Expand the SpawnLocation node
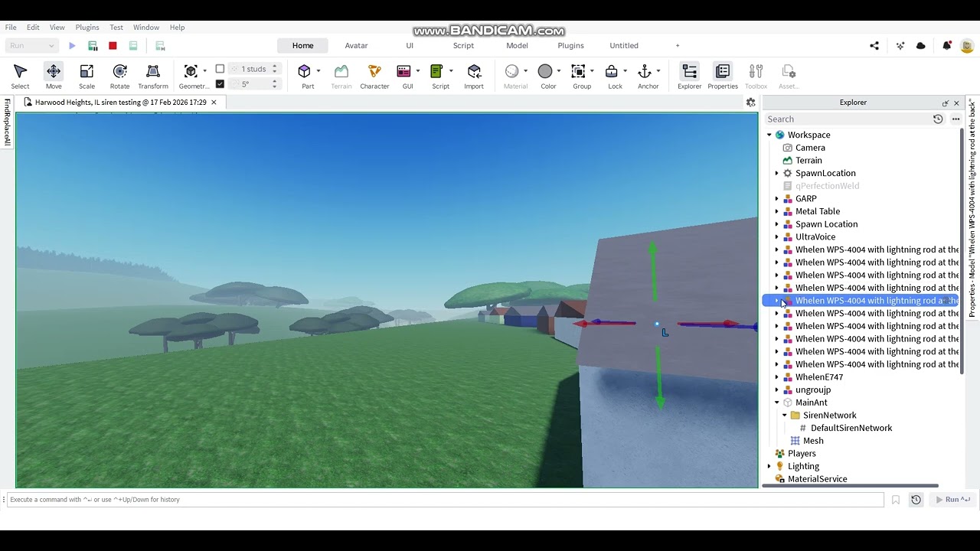The image size is (980, 551). tap(777, 174)
